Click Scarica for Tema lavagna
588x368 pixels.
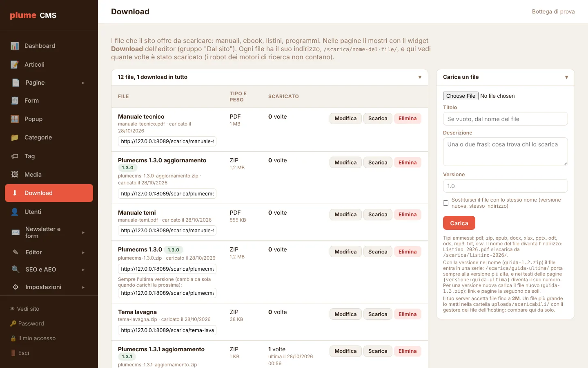point(378,314)
